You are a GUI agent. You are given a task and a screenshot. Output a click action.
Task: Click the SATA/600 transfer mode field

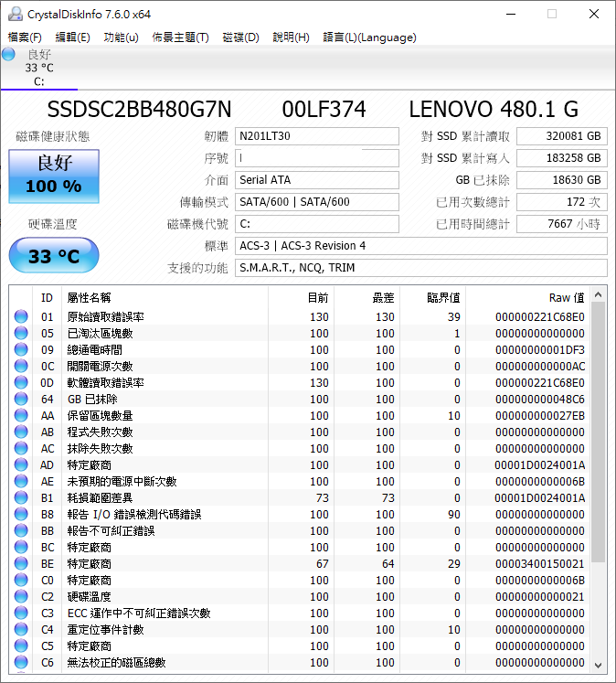tap(317, 202)
